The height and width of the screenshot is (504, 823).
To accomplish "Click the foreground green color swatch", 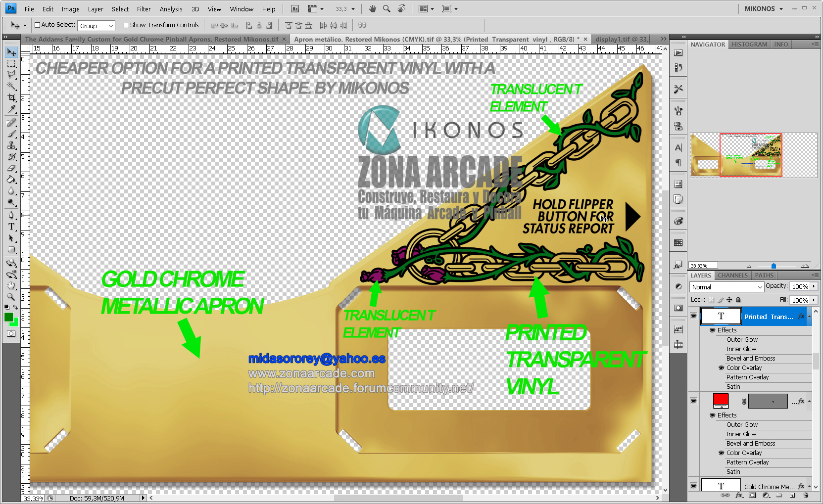I will 9,317.
